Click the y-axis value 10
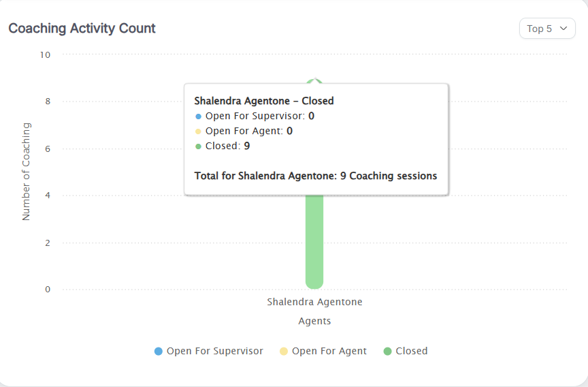This screenshot has height=387, width=588. pyautogui.click(x=45, y=55)
